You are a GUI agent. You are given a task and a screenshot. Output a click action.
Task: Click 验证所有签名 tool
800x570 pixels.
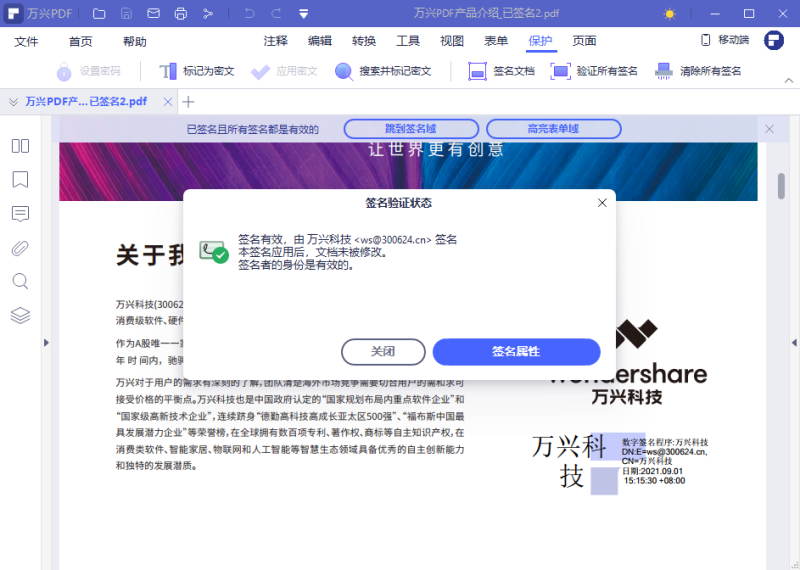(x=594, y=71)
